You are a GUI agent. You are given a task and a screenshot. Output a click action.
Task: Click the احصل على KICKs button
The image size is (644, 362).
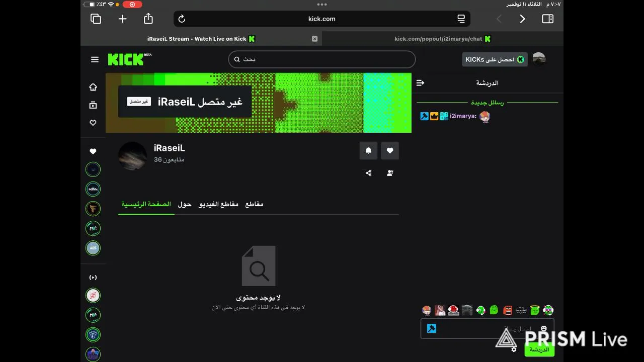pos(495,59)
